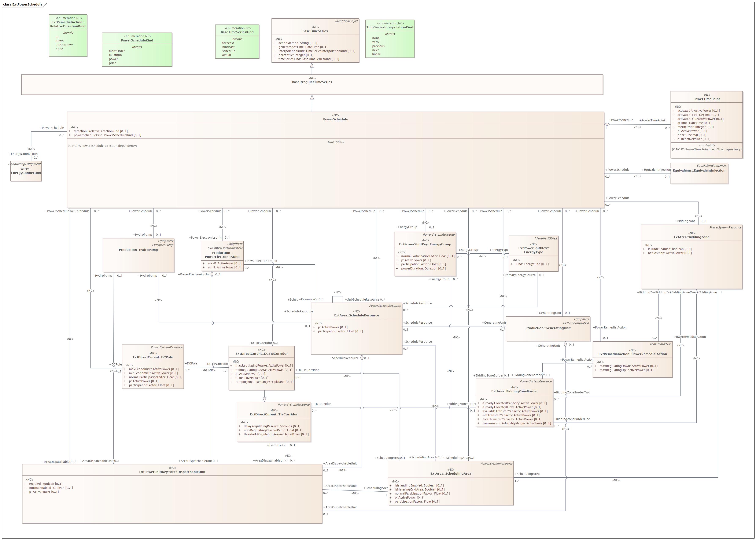Select the +BiddingZoneBorderOne association role label
This screenshot has width=756, height=540.
[x=572, y=419]
